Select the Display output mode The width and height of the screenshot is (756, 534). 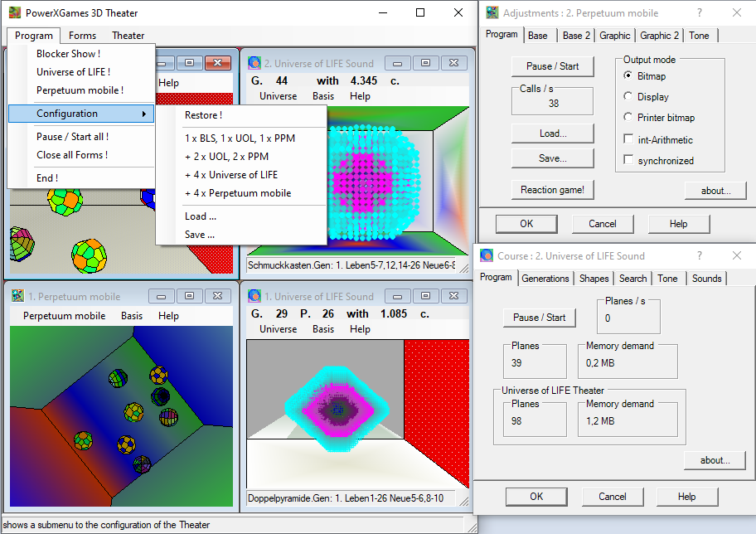tap(628, 96)
